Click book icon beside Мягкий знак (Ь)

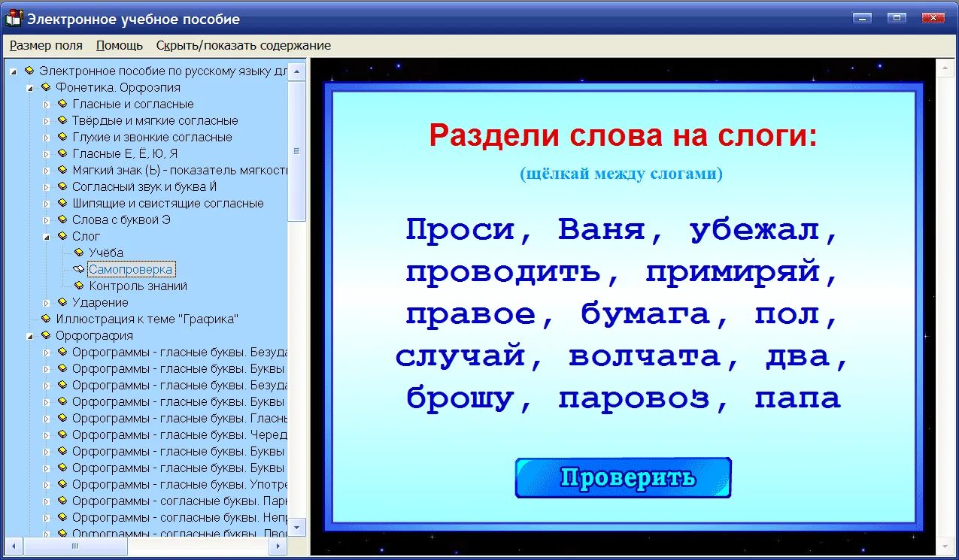coord(62,170)
